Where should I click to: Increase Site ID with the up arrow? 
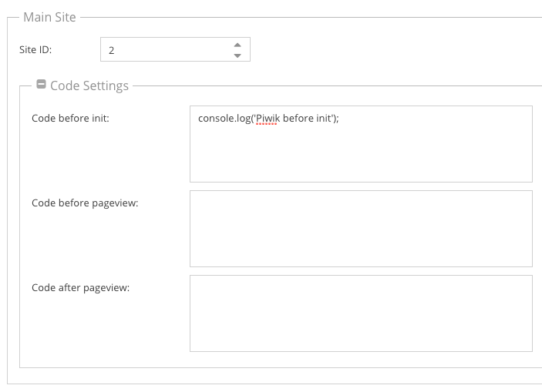pyautogui.click(x=237, y=45)
